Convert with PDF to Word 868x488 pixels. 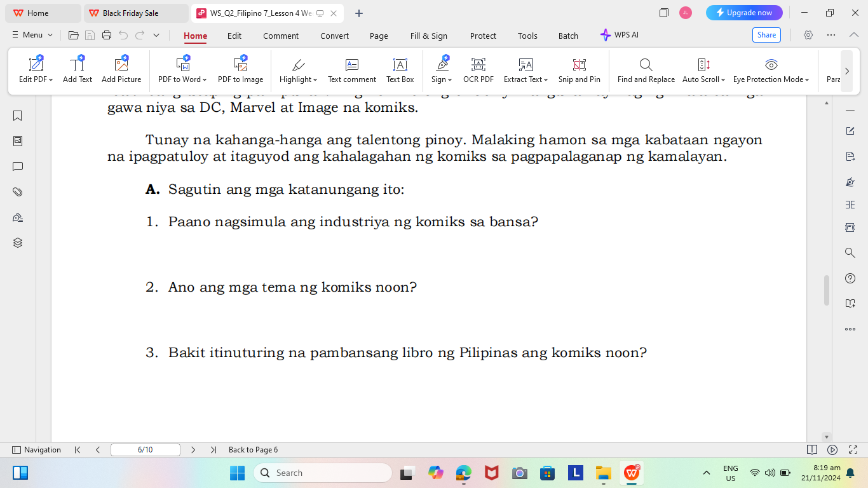point(182,70)
